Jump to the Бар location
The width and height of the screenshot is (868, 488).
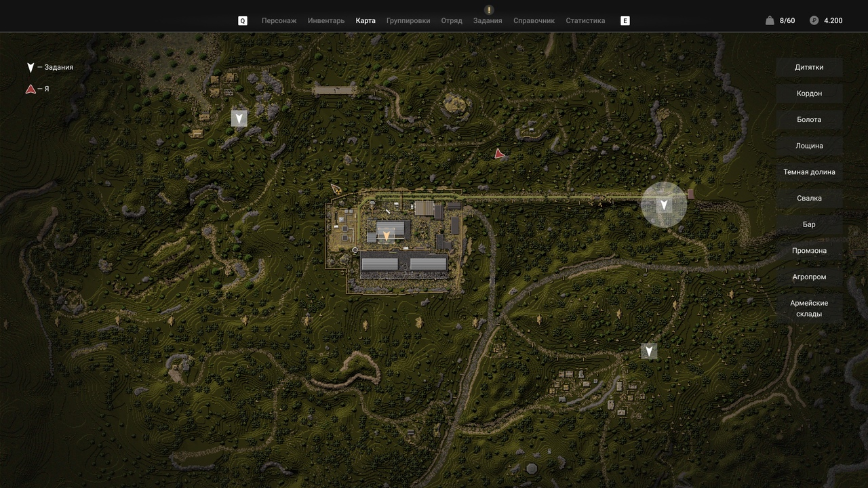pos(809,224)
